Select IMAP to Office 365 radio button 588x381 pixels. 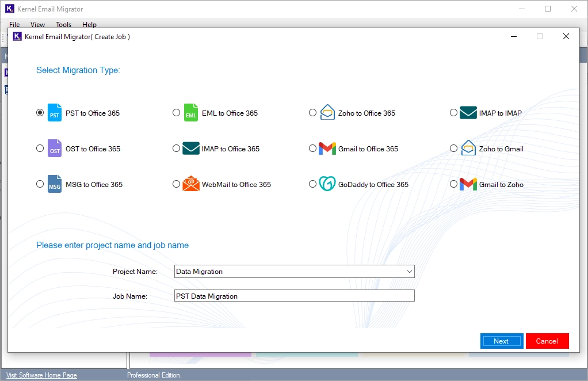176,148
